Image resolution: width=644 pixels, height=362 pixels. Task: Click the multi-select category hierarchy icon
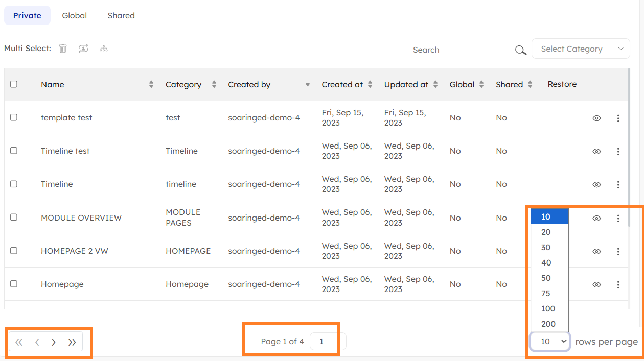104,49
